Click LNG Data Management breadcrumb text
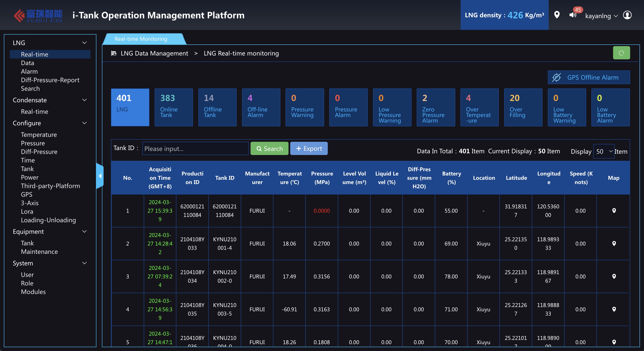The height and width of the screenshot is (351, 644). (x=154, y=53)
